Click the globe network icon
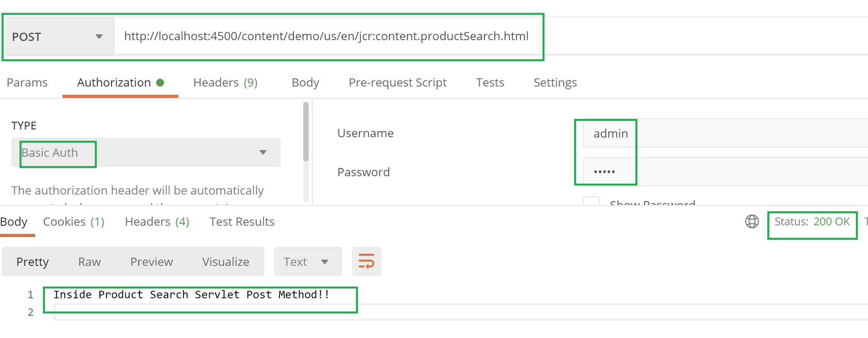 tap(752, 221)
